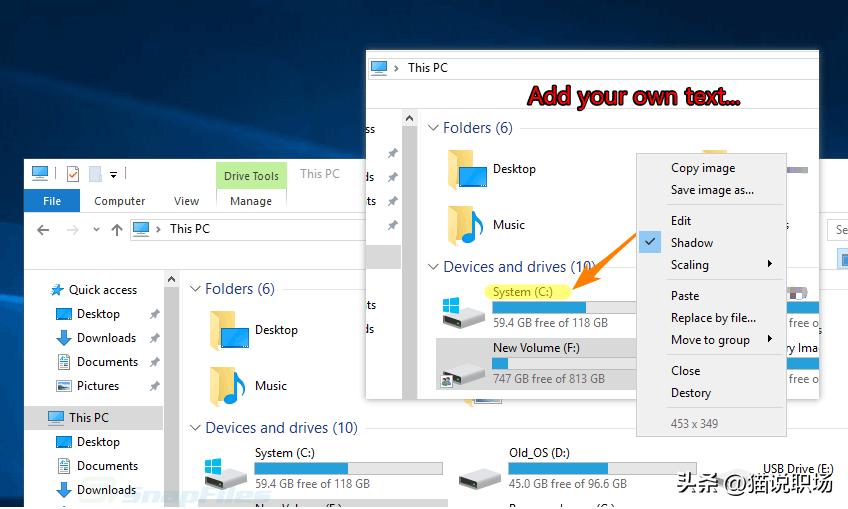Collapse the Folders (6) group
Image resolution: width=848 pixels, height=509 pixels.
tap(195, 289)
